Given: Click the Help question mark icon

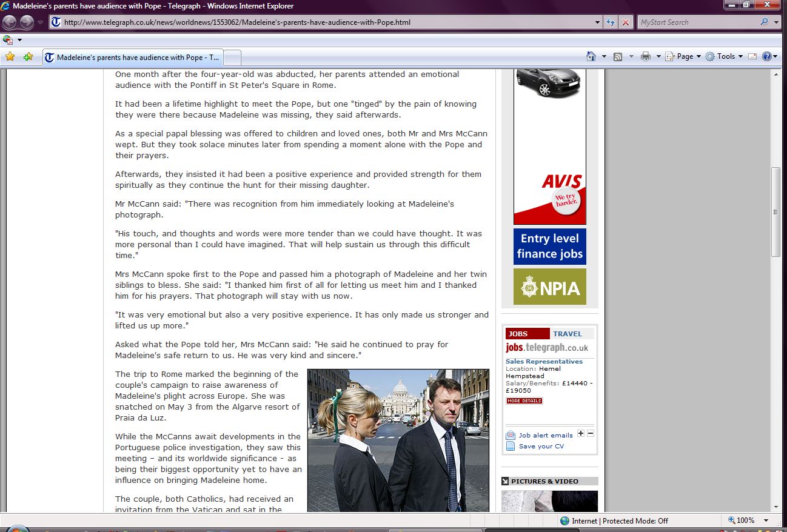Looking at the screenshot, I should tap(766, 56).
